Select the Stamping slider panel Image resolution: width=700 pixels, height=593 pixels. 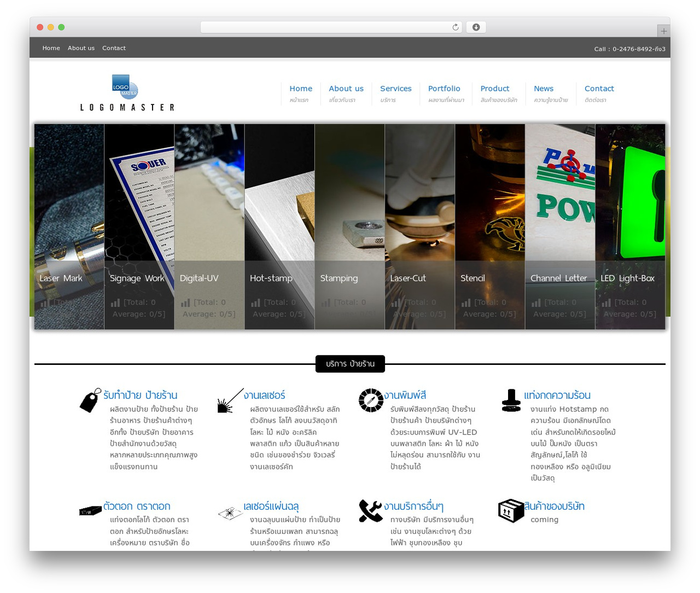click(350, 226)
